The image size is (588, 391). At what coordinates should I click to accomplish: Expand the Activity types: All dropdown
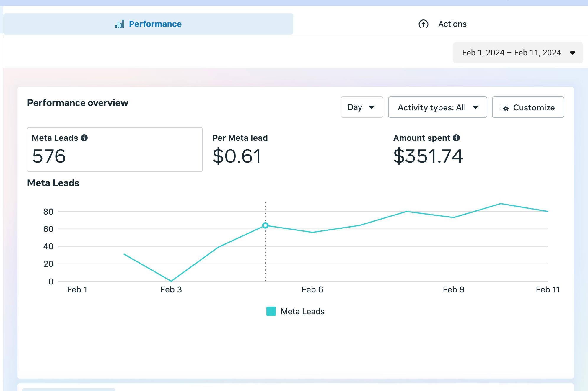pos(437,107)
